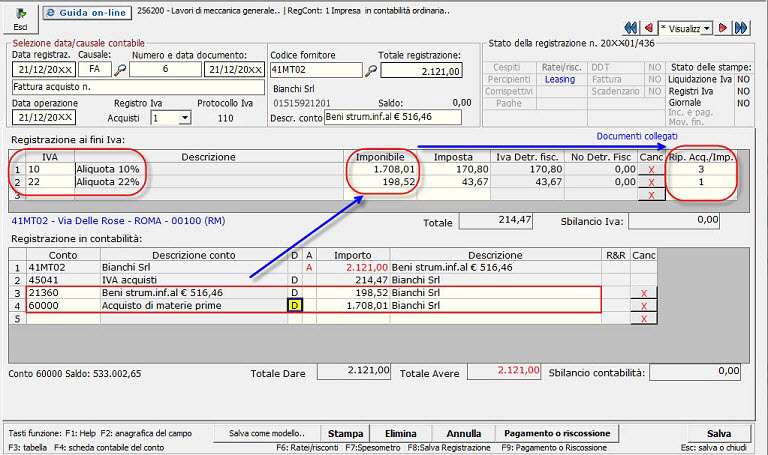Click the Esci exit icon
768x455 pixels.
pos(21,19)
